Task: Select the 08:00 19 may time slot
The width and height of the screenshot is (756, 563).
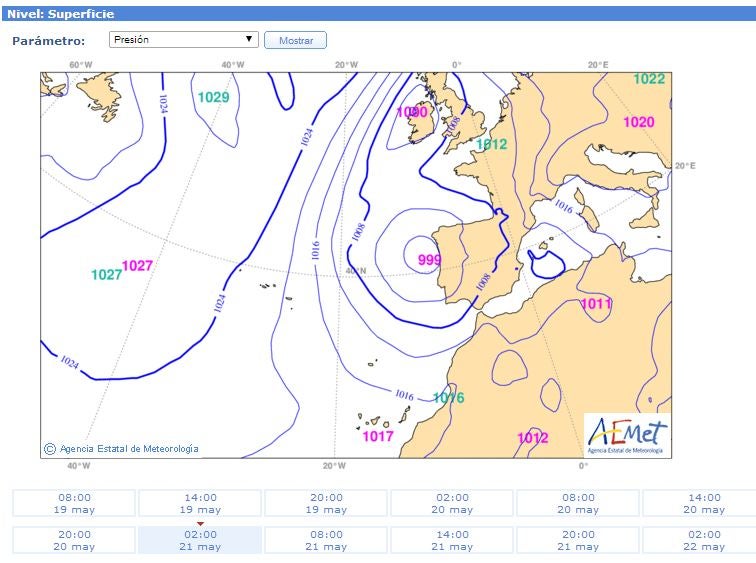Action: point(74,503)
